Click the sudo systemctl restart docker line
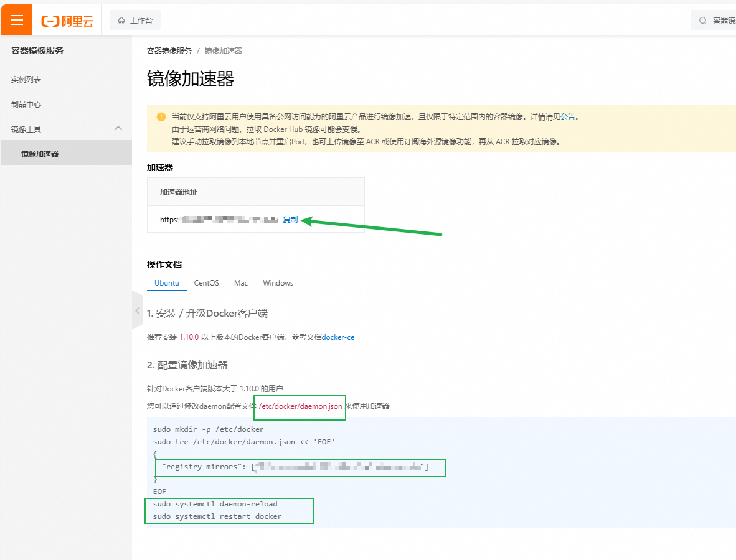Viewport: 736px width, 560px height. 217,516
